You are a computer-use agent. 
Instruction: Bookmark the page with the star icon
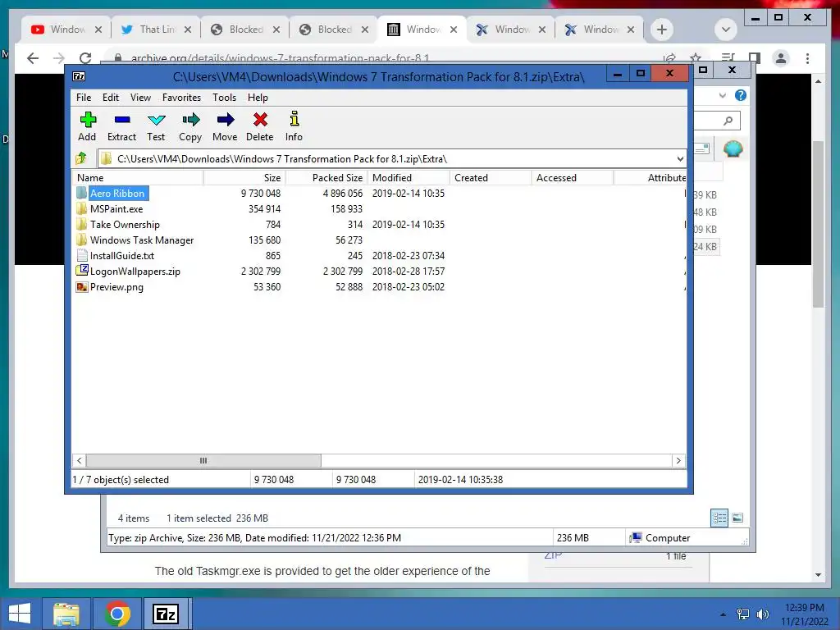696,58
